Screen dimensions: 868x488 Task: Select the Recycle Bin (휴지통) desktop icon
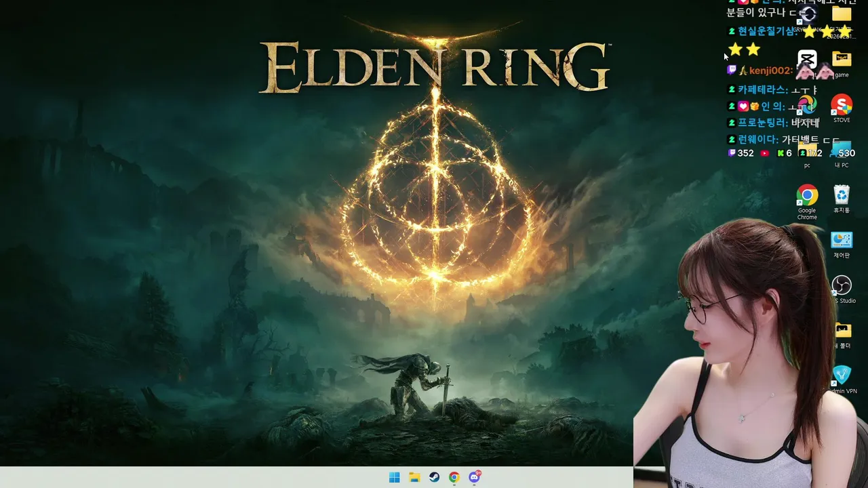842,199
